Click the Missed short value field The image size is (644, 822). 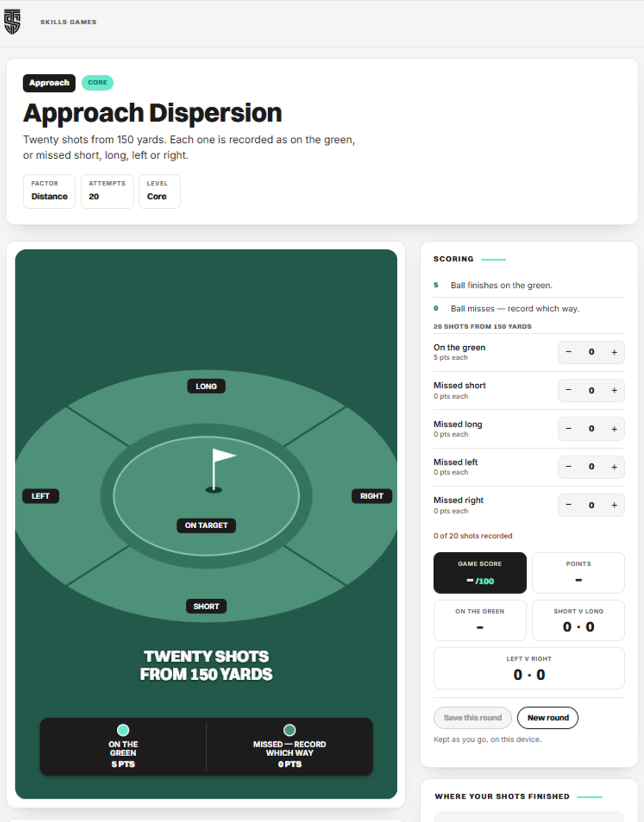592,391
